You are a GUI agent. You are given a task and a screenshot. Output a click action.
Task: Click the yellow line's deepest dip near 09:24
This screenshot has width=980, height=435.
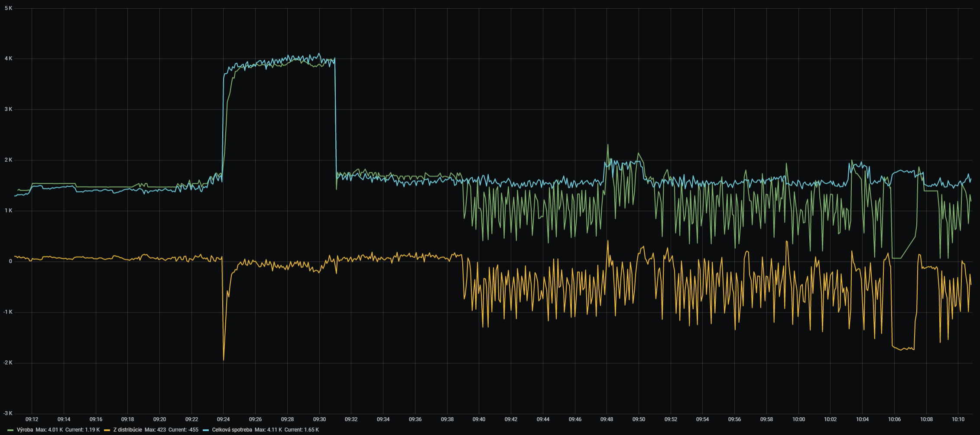click(x=224, y=360)
